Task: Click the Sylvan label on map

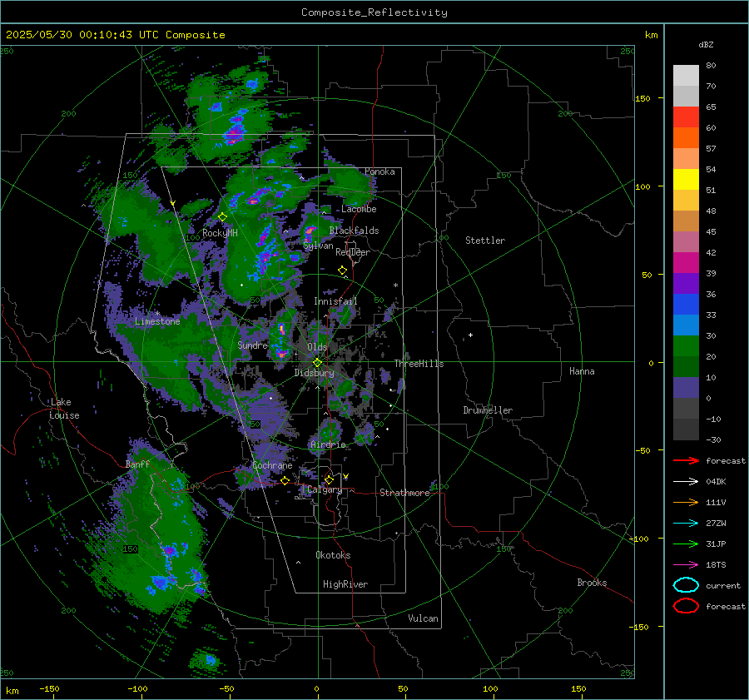Action: pyautogui.click(x=318, y=246)
